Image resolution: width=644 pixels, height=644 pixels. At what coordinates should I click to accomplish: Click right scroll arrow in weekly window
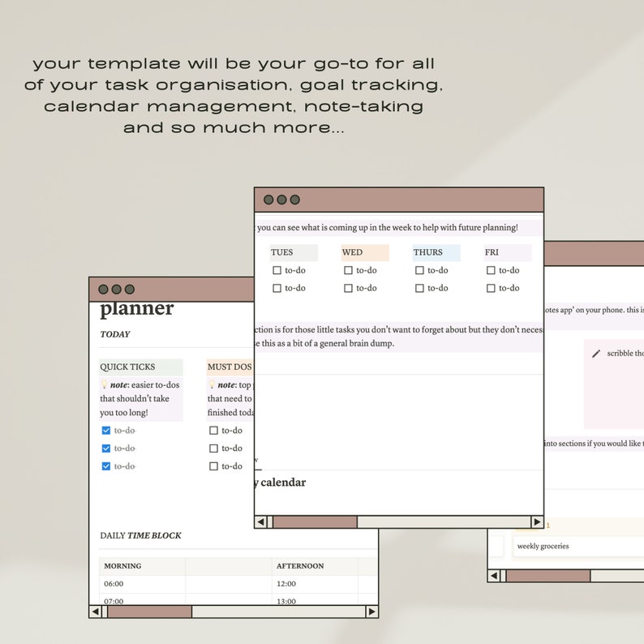pyautogui.click(x=537, y=522)
